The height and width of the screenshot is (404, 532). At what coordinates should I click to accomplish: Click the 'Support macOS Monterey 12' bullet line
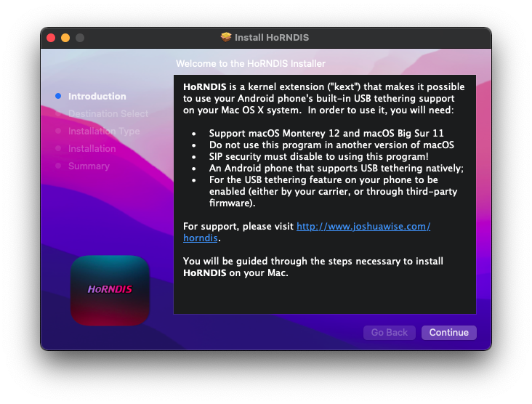(x=326, y=133)
